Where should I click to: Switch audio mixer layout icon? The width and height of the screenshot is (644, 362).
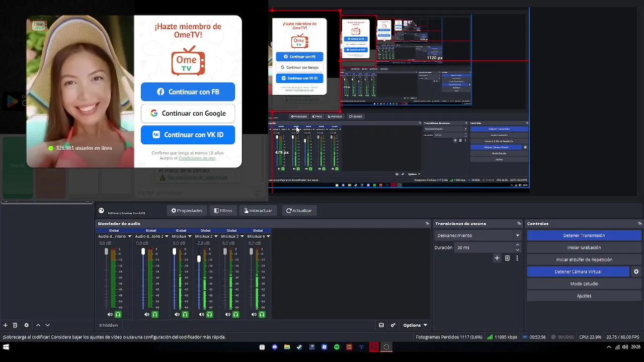click(381, 325)
